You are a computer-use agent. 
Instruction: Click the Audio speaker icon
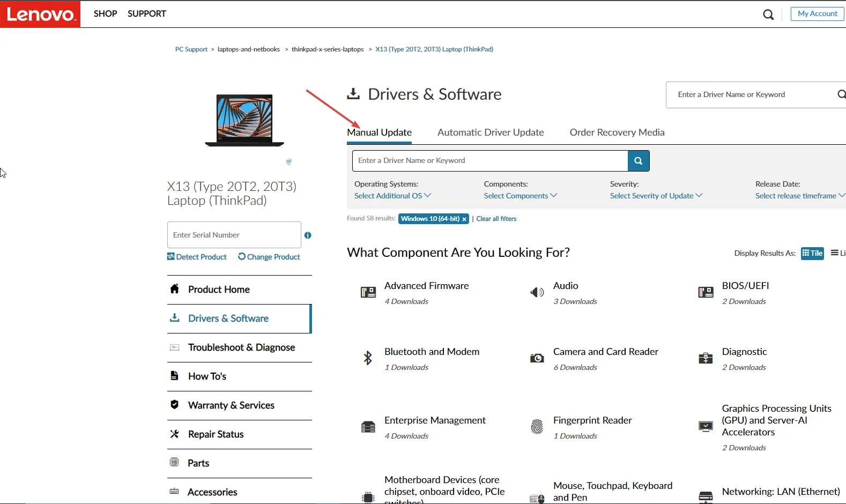[537, 292]
